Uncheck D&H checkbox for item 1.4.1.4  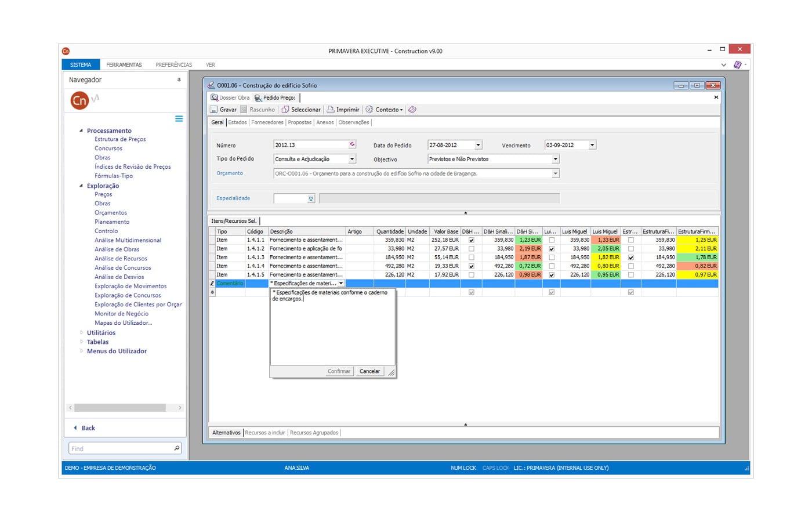point(471,266)
